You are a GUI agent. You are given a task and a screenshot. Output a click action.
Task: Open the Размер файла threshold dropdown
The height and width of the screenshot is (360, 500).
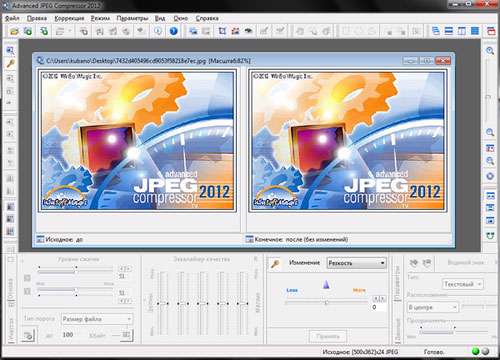coord(97,319)
